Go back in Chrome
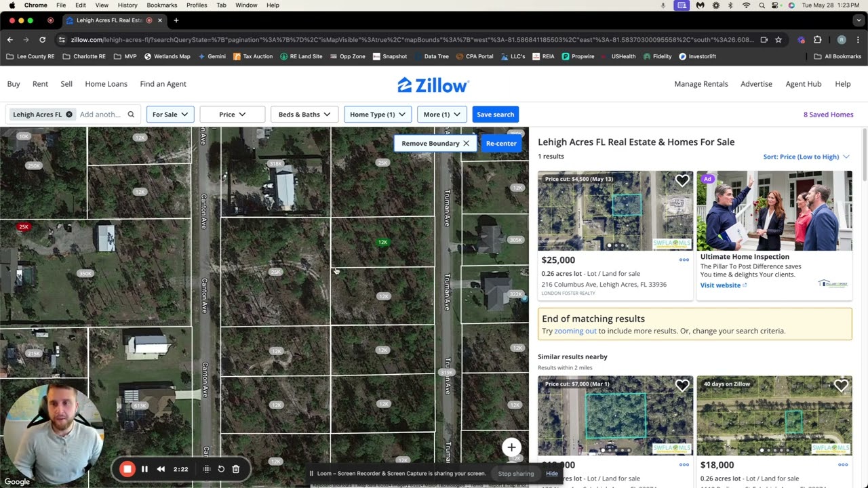868x488 pixels. (10, 40)
